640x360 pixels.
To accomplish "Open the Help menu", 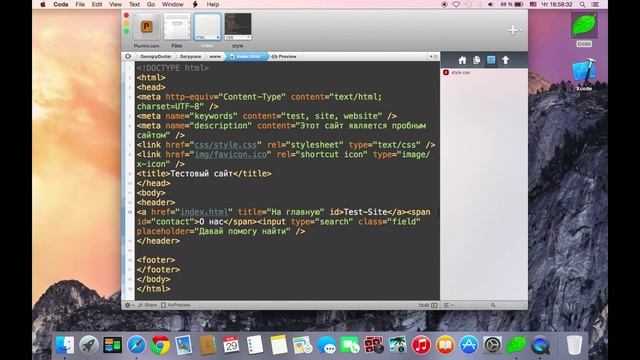I will pos(213,4).
